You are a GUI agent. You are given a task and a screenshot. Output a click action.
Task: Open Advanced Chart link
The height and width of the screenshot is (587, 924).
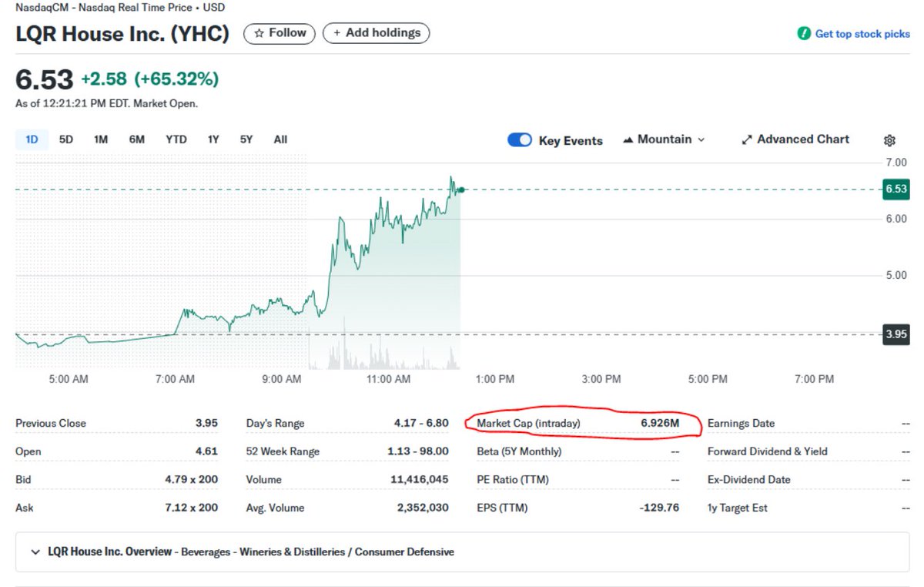point(795,139)
